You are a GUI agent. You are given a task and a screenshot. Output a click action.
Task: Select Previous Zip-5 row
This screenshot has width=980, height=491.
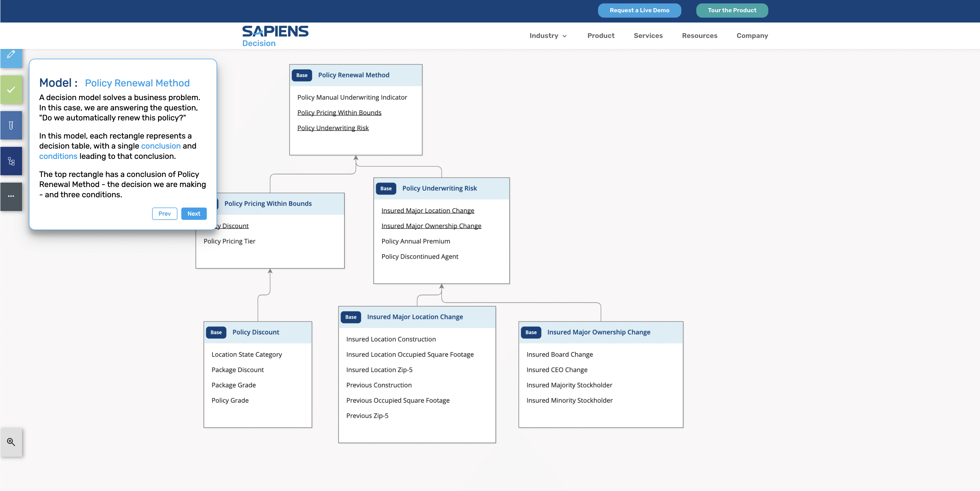[x=367, y=416]
